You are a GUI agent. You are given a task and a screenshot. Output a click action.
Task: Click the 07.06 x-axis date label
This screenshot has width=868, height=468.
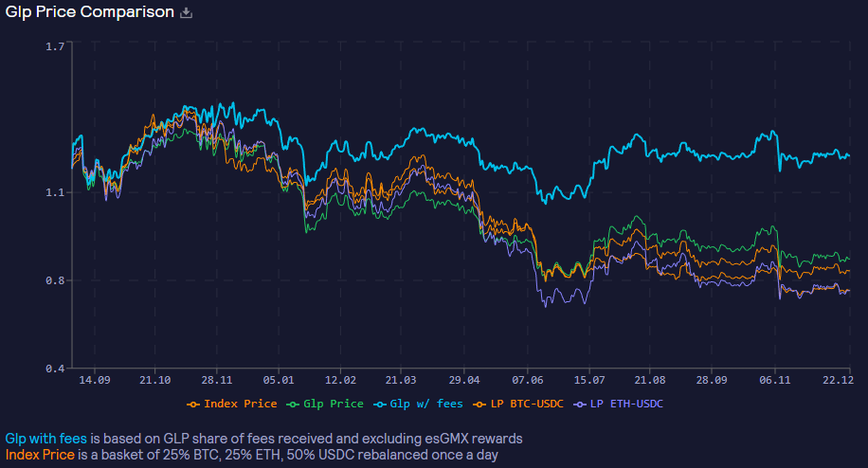(528, 380)
